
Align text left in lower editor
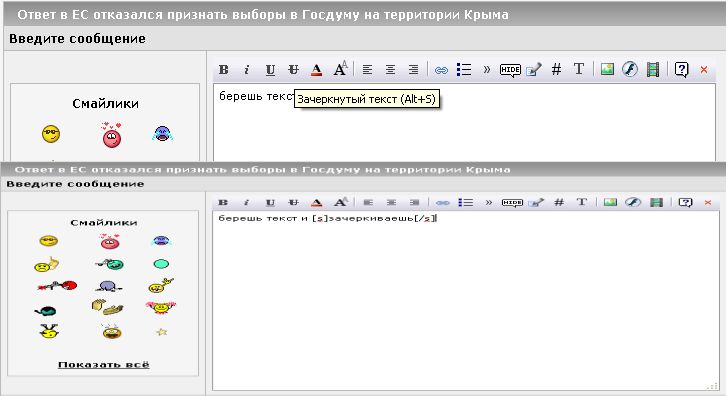(369, 202)
